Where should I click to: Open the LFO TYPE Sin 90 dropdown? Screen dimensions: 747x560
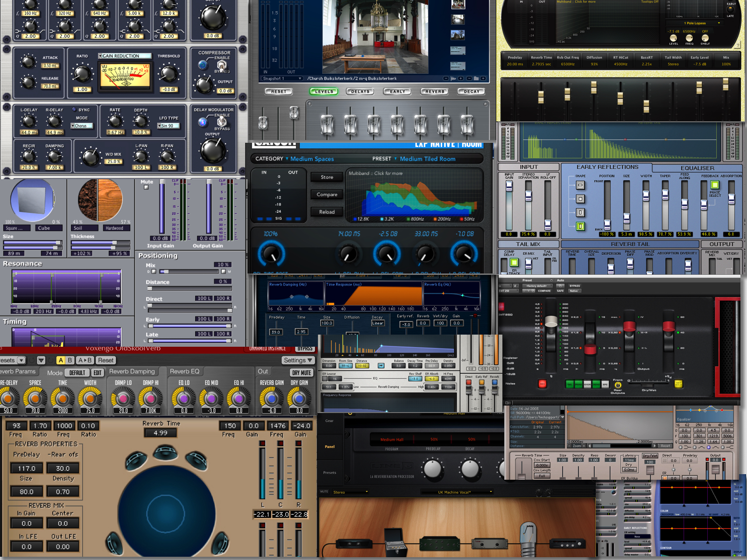(x=168, y=126)
